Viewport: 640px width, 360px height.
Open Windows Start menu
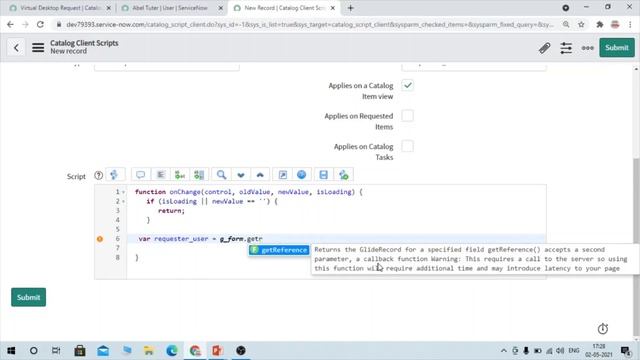click(x=11, y=351)
